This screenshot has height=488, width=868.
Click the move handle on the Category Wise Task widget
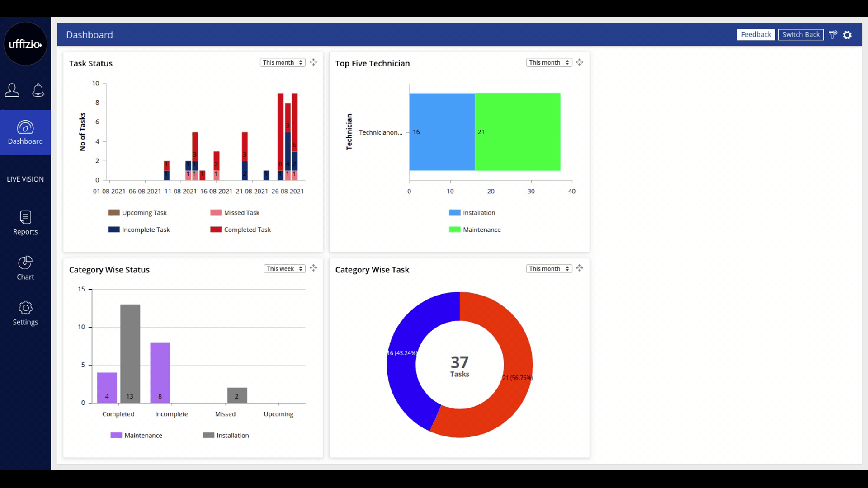coord(580,268)
